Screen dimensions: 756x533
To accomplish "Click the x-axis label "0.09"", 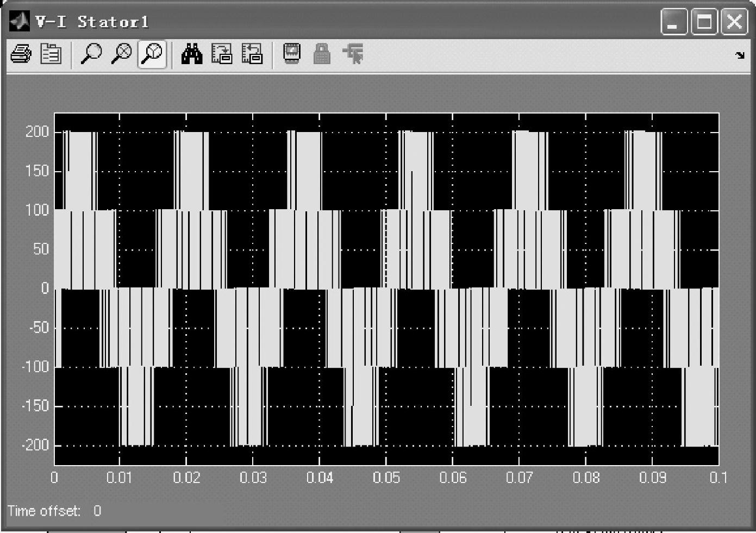I will (x=653, y=478).
